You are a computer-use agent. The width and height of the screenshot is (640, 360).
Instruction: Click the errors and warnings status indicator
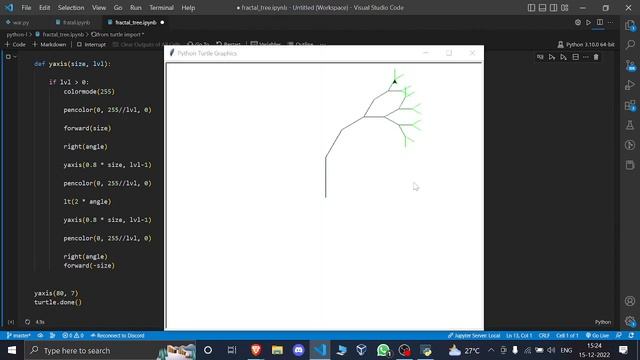73,336
